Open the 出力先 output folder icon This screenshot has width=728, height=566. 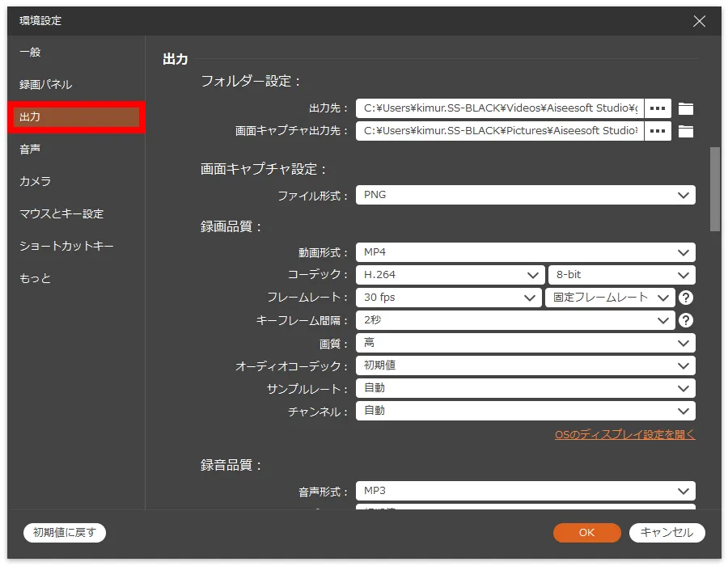pyautogui.click(x=686, y=108)
